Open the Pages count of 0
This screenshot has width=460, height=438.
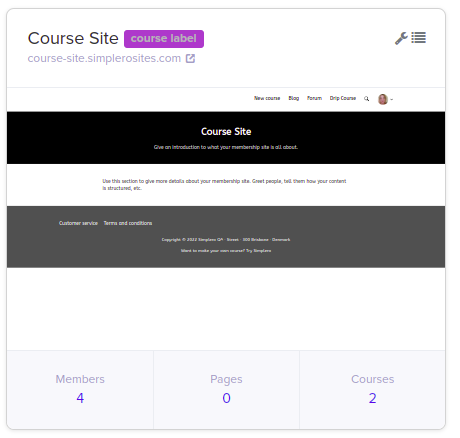pos(226,398)
